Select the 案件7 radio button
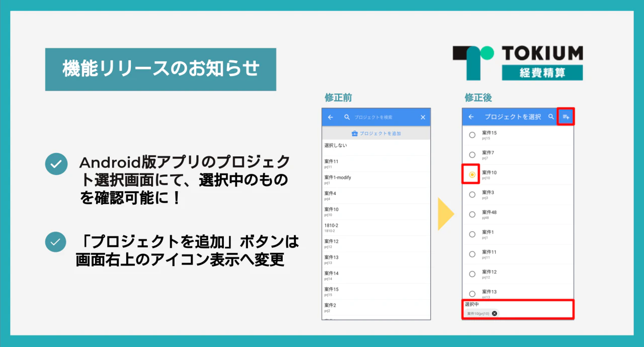Screen dimensions: 644x347 (x=472, y=154)
